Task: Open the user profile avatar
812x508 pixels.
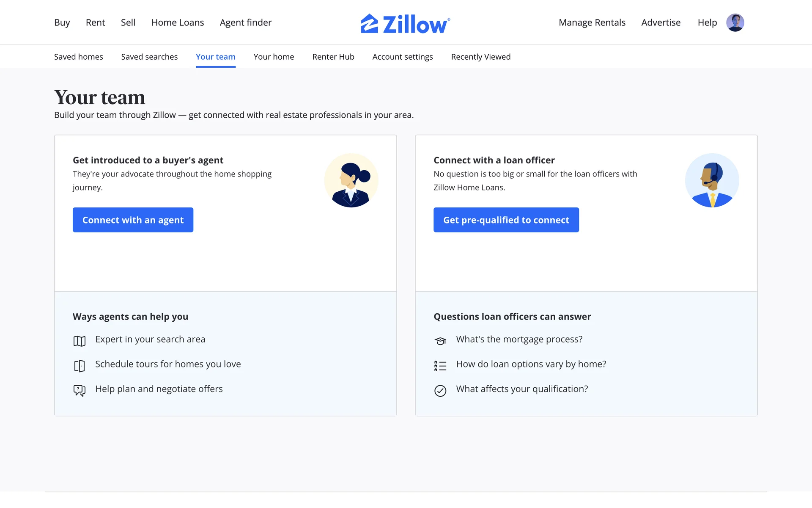Action: click(735, 22)
